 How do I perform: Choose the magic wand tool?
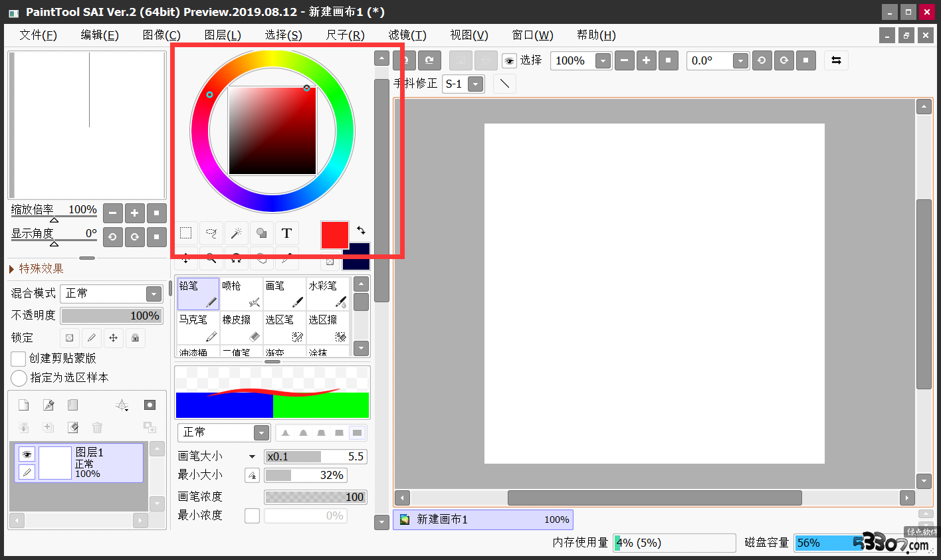pos(236,233)
